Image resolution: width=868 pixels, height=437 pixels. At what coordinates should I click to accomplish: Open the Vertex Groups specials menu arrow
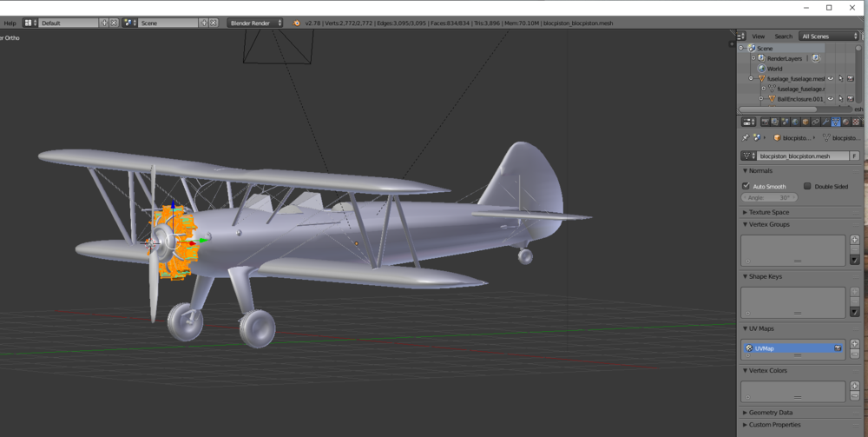pyautogui.click(x=855, y=260)
